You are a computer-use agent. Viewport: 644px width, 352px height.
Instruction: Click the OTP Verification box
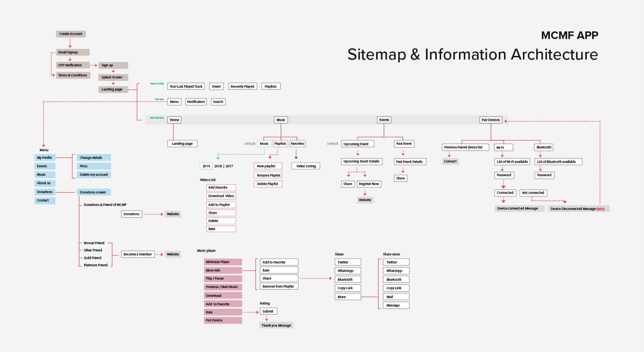[73, 65]
